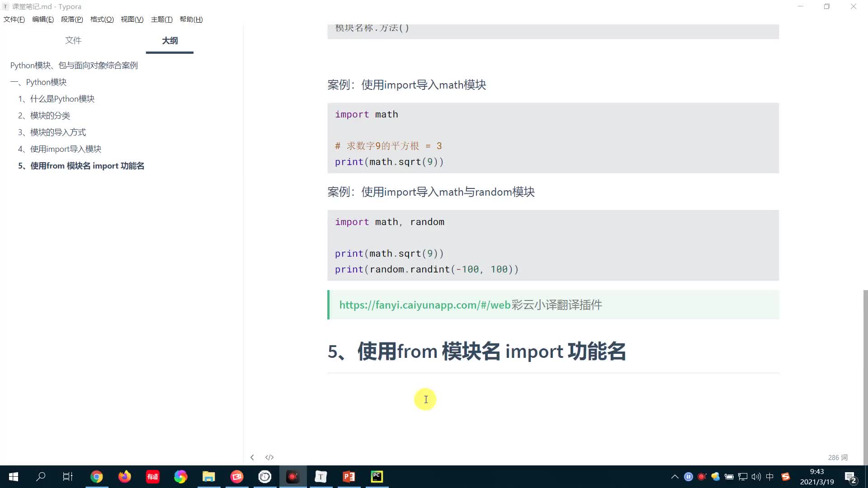Image resolution: width=868 pixels, height=488 pixels.
Task: Go to outline item 4、使用import导入模块
Action: pos(60,149)
